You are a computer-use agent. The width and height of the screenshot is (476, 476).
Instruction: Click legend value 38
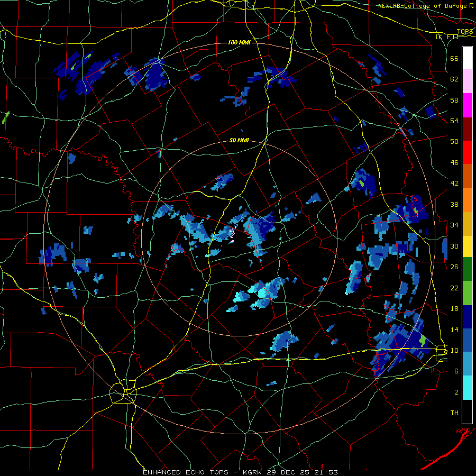coord(454,204)
